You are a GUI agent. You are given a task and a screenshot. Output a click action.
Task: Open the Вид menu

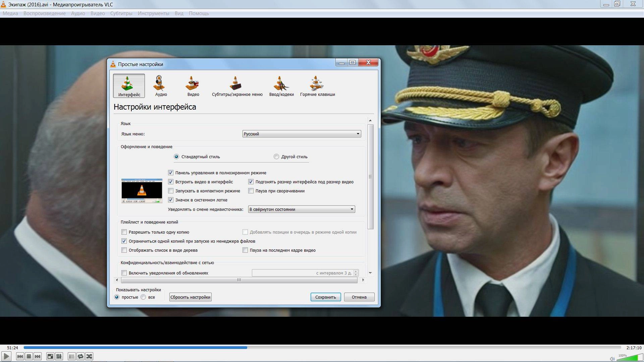click(179, 13)
